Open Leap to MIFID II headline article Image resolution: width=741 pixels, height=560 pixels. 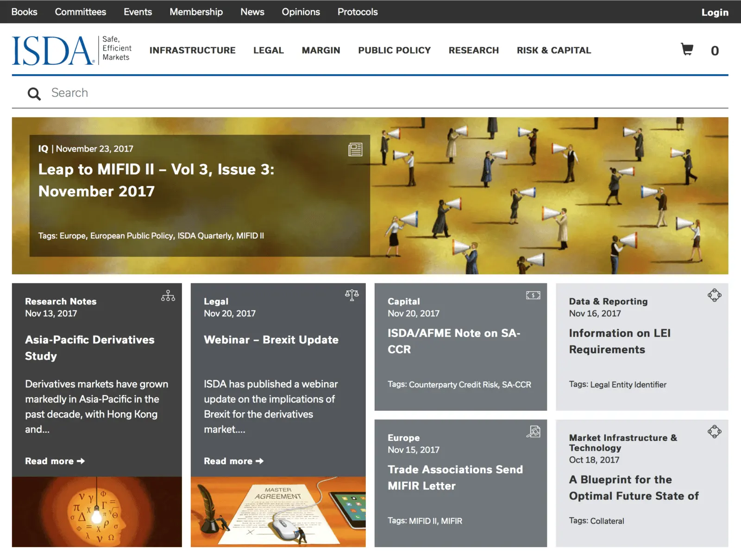click(156, 180)
